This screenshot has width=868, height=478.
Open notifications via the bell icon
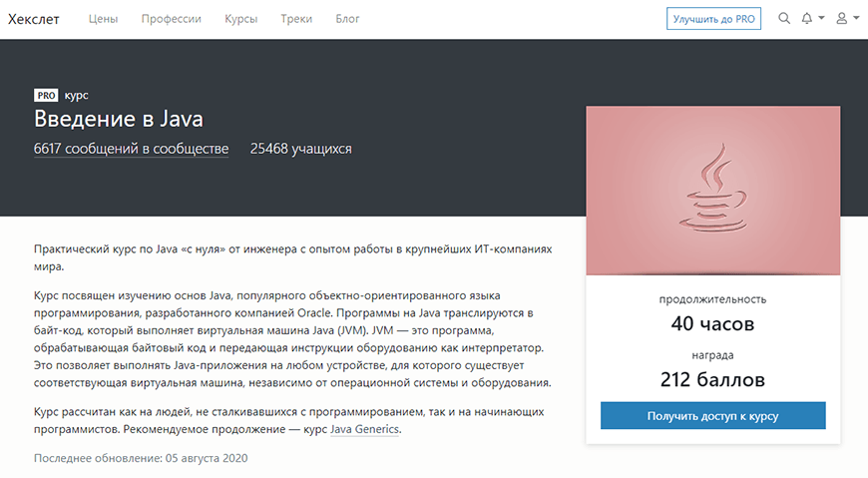point(807,19)
